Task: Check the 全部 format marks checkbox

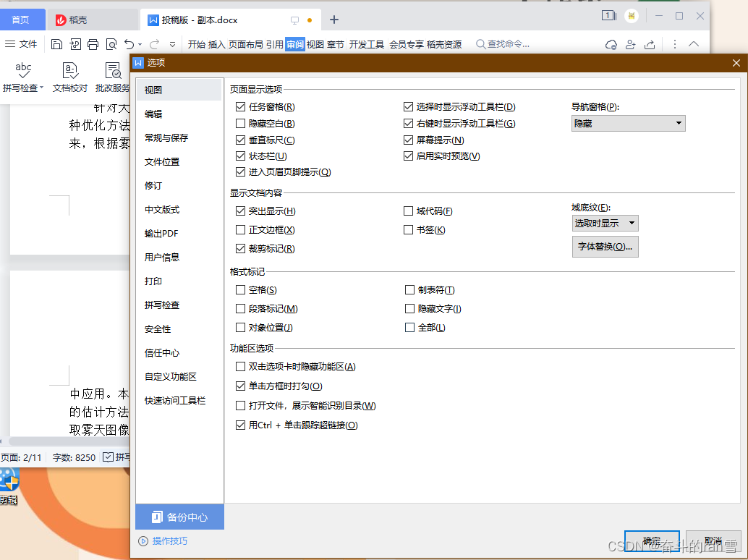Action: (409, 328)
